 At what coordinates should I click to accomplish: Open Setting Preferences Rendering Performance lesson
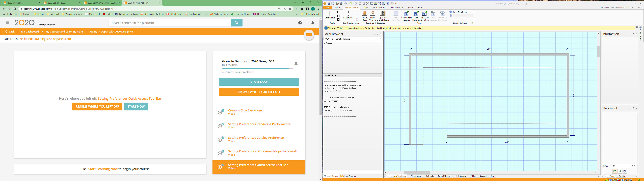259,124
